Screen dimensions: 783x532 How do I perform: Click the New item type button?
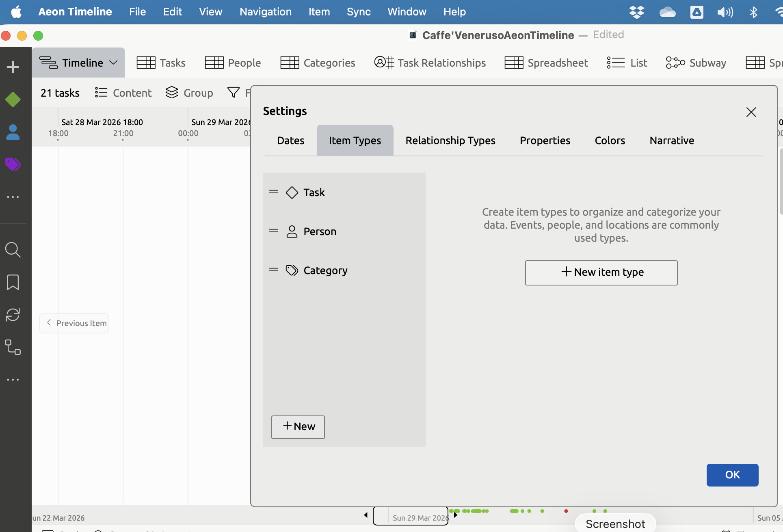click(601, 272)
